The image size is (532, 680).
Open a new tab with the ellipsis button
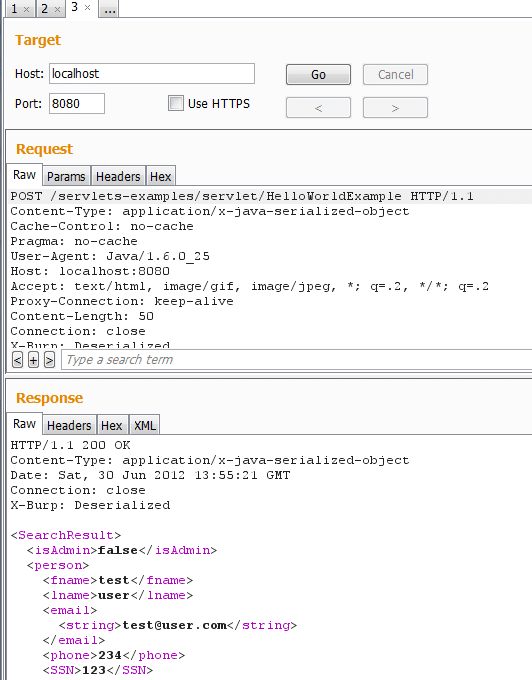(x=109, y=9)
